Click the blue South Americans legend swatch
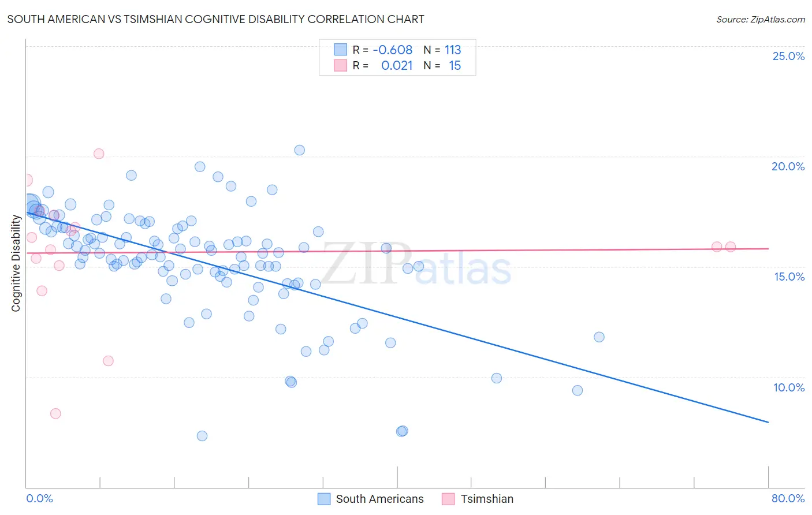Screen dimensions: 812x515 tap(324, 499)
